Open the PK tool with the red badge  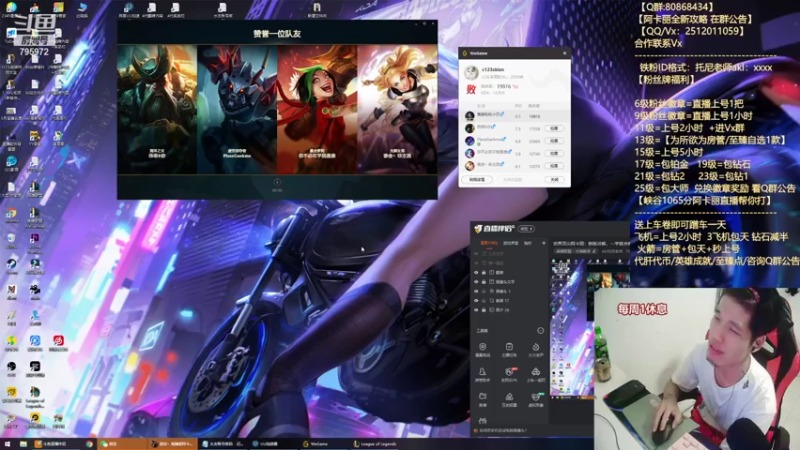point(509,374)
